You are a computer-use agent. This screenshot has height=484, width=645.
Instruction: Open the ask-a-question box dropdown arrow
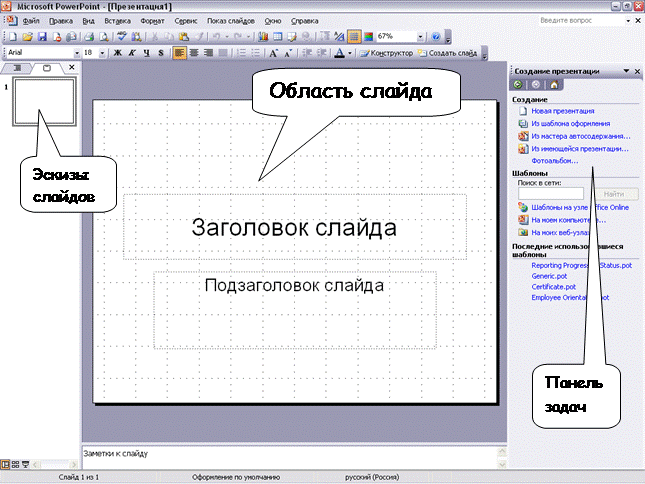coord(628,21)
